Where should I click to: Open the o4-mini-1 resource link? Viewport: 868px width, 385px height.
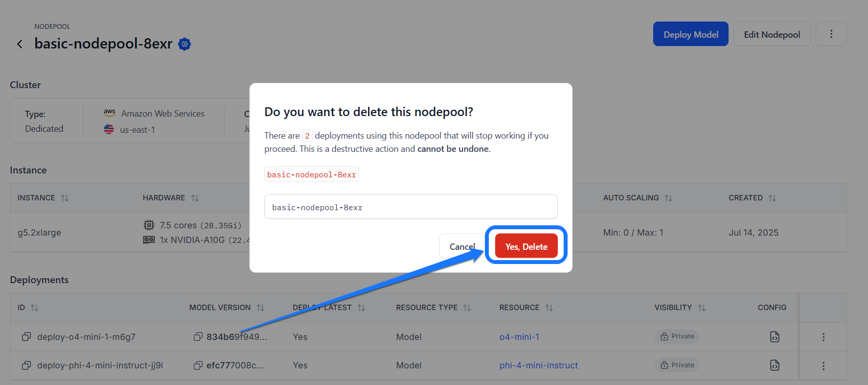519,337
